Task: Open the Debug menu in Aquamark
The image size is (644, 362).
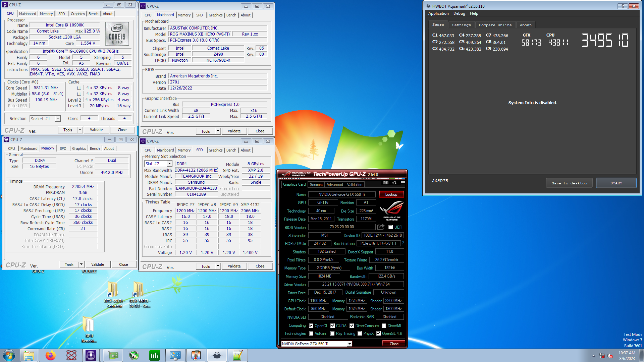Action: (459, 13)
